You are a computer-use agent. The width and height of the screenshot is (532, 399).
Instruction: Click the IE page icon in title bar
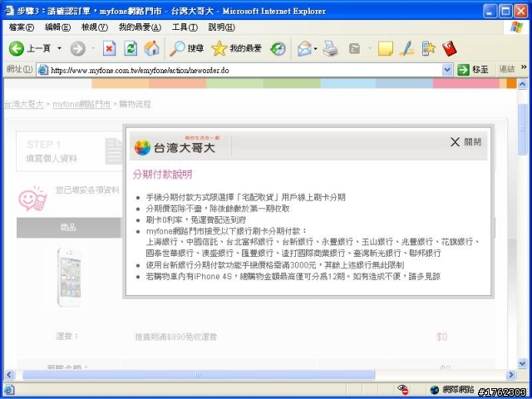pyautogui.click(x=9, y=11)
